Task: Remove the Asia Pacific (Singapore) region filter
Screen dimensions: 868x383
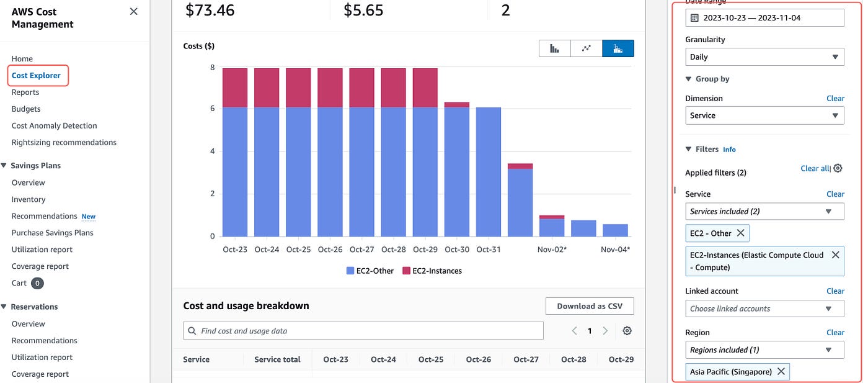Action: pyautogui.click(x=781, y=371)
